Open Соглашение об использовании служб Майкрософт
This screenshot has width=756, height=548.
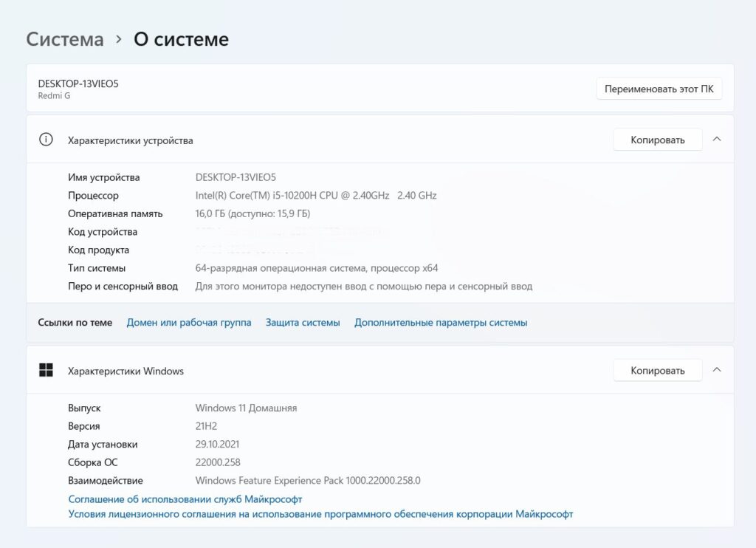[x=185, y=499]
